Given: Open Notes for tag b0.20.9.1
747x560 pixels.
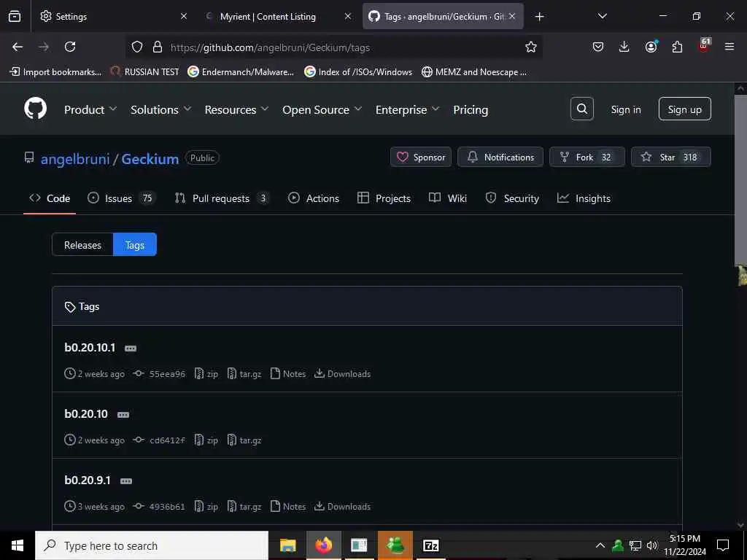Looking at the screenshot, I should [x=288, y=506].
